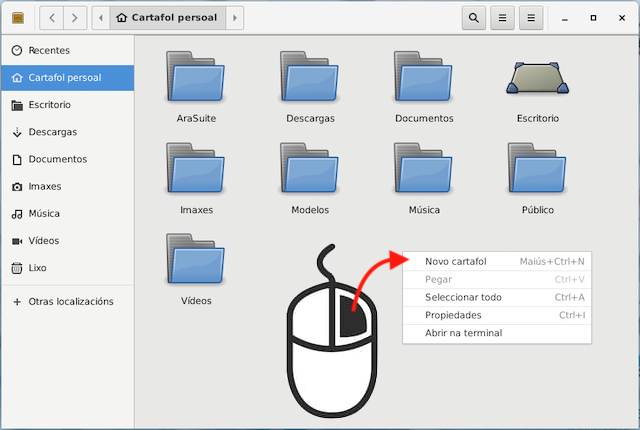Screen dimensions: 640x430
Task: Choose Novo cartafol from context menu
Action: coord(456,262)
